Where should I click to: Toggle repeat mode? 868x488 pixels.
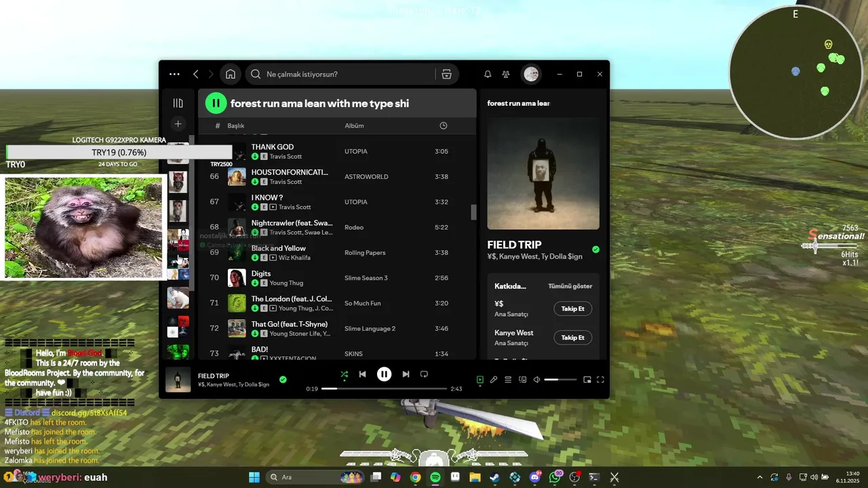pyautogui.click(x=424, y=374)
